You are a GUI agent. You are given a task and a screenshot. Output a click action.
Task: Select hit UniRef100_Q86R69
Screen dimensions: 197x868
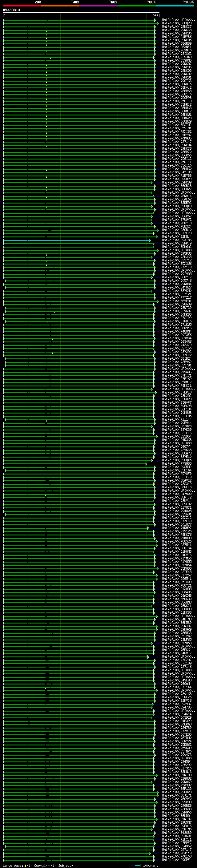(x=177, y=44)
